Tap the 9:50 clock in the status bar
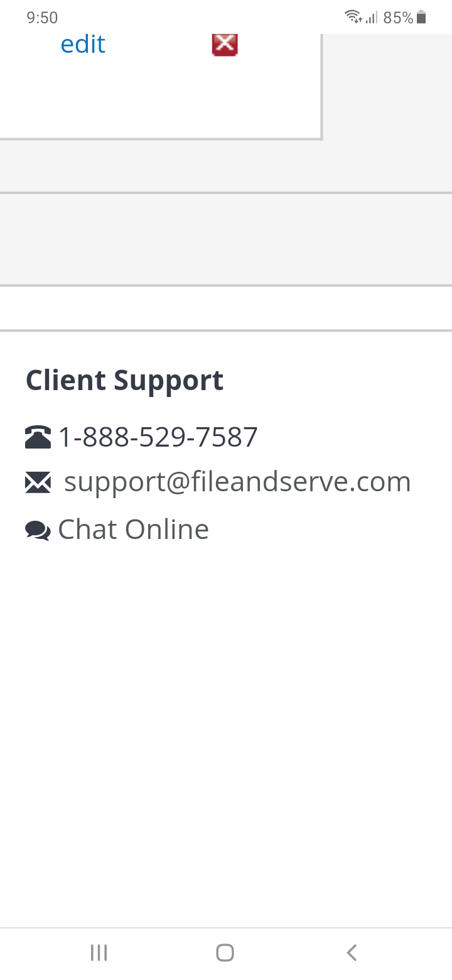This screenshot has height=980, width=452. (42, 18)
